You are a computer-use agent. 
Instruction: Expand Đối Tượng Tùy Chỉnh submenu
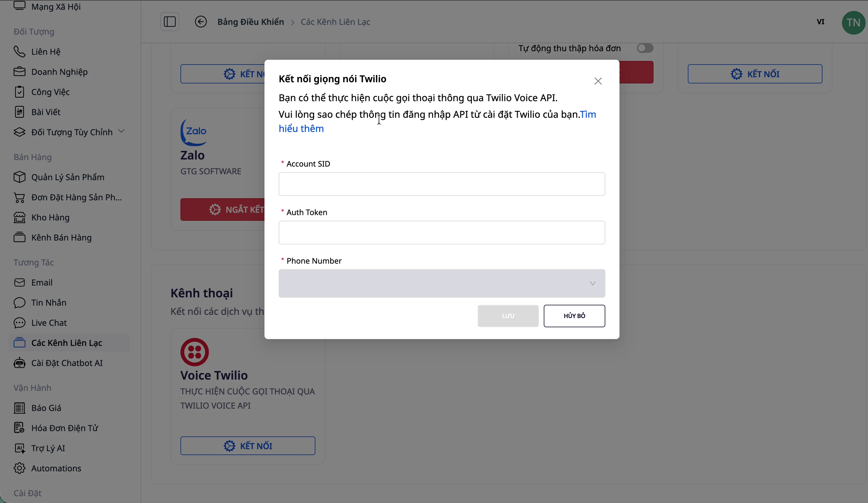[121, 131]
